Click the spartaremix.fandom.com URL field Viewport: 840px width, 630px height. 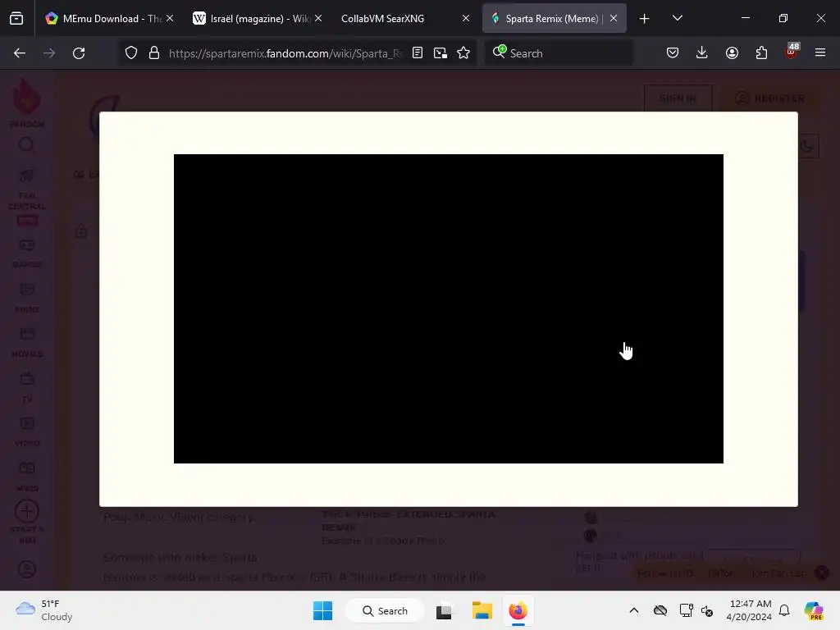coord(285,53)
